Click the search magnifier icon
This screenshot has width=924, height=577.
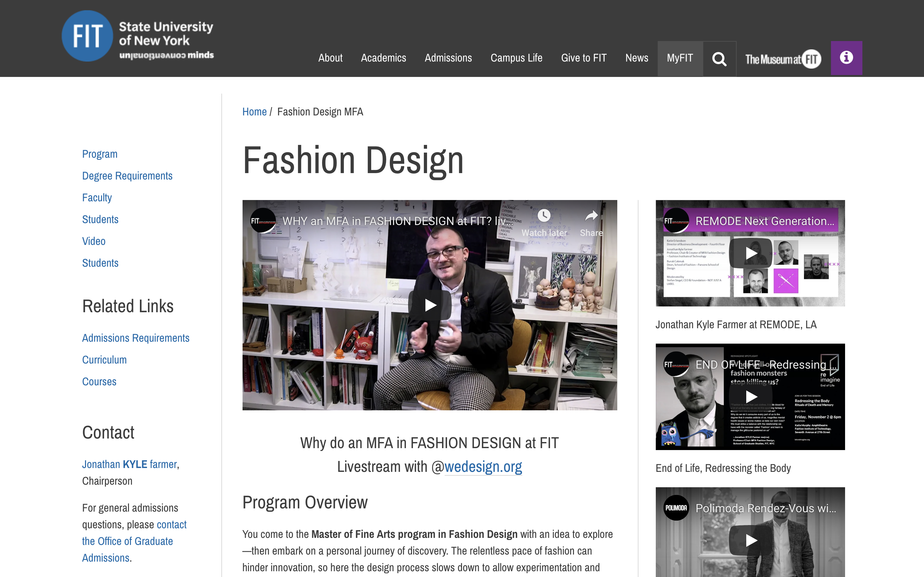coord(719,59)
